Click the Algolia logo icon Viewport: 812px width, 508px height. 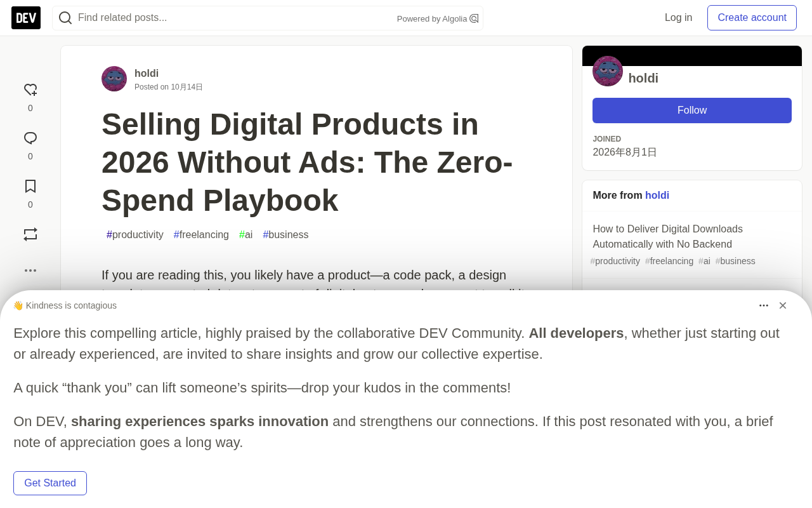click(474, 18)
